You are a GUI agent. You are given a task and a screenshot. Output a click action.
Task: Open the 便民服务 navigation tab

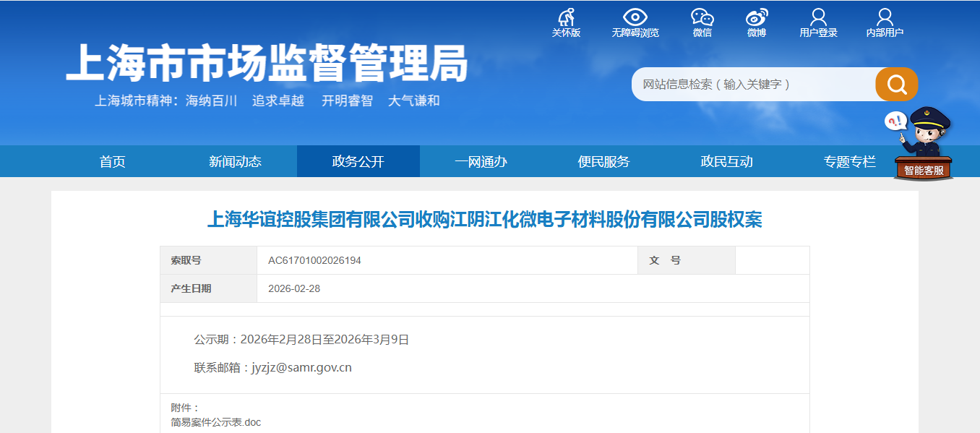pyautogui.click(x=604, y=161)
